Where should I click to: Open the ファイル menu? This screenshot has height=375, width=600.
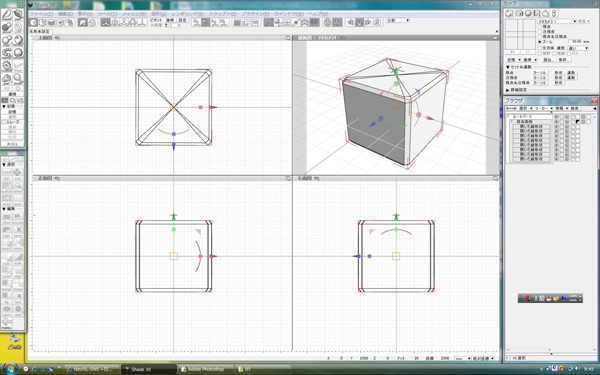(x=41, y=14)
